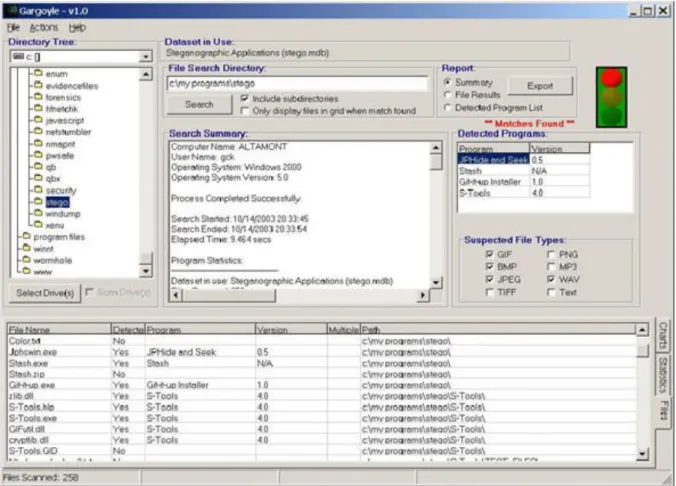Check the TIFF file type

489,292
